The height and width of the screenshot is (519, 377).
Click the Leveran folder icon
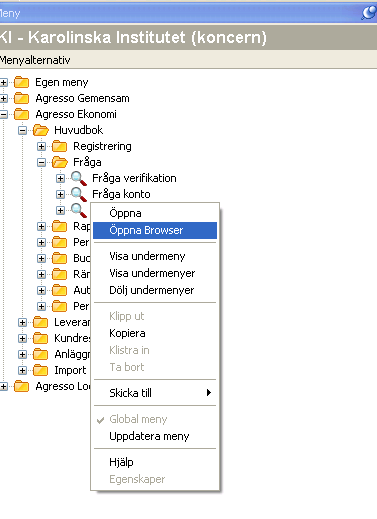coord(41,322)
